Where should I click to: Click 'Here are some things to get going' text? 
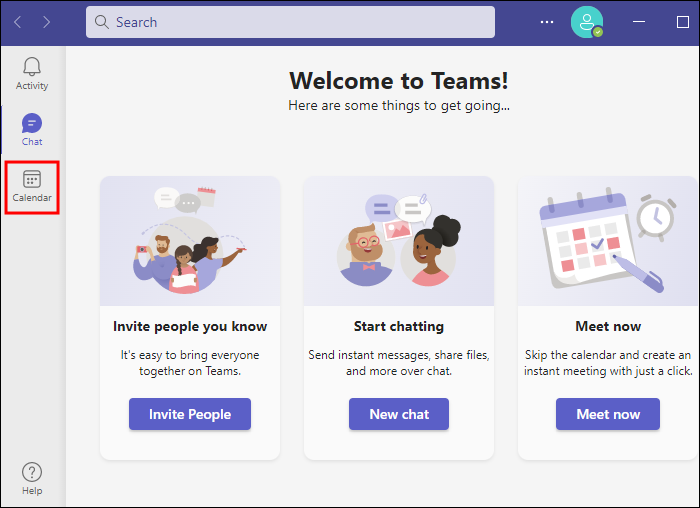[x=399, y=106]
